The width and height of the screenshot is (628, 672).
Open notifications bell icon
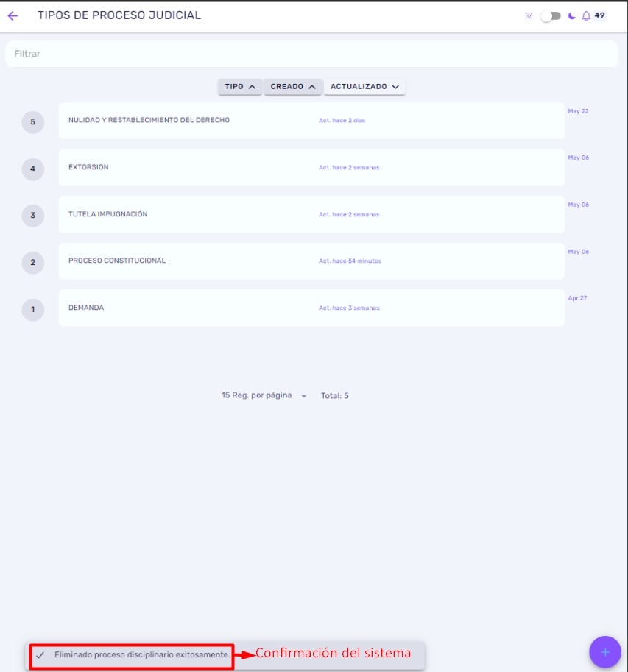[586, 16]
